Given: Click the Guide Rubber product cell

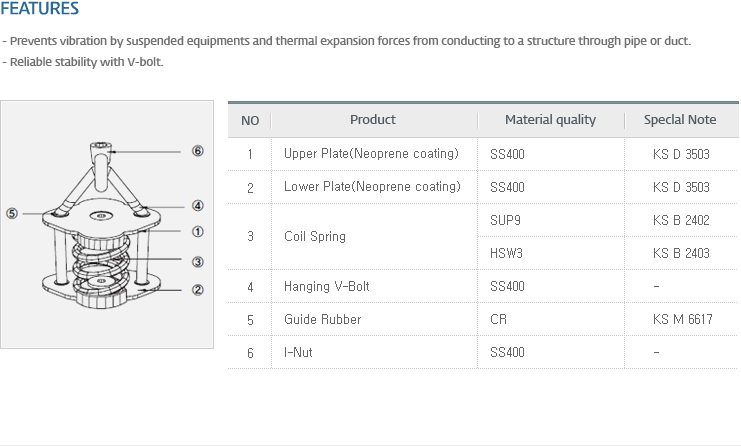Looking at the screenshot, I should [323, 319].
